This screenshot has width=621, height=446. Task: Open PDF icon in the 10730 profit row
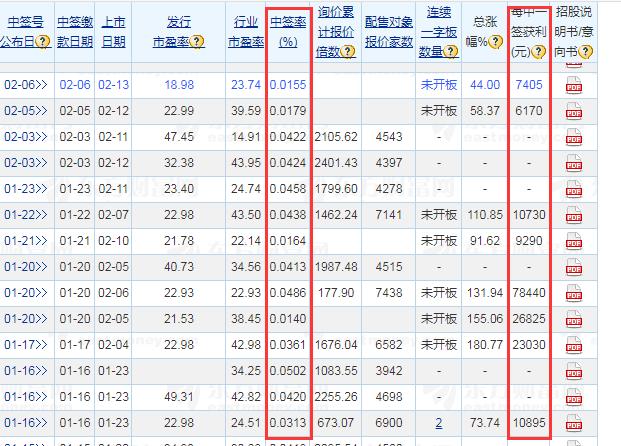(x=574, y=215)
